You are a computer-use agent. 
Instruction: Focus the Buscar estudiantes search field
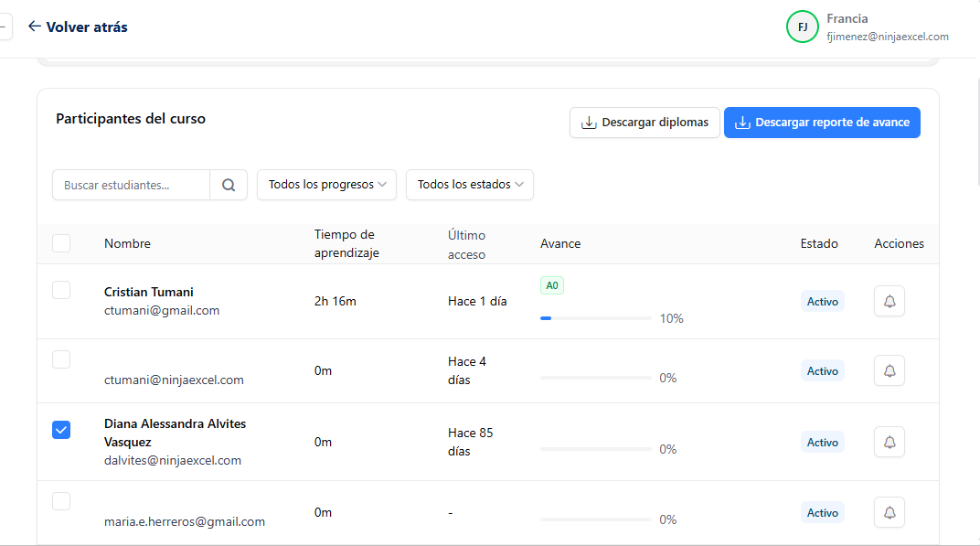point(132,185)
